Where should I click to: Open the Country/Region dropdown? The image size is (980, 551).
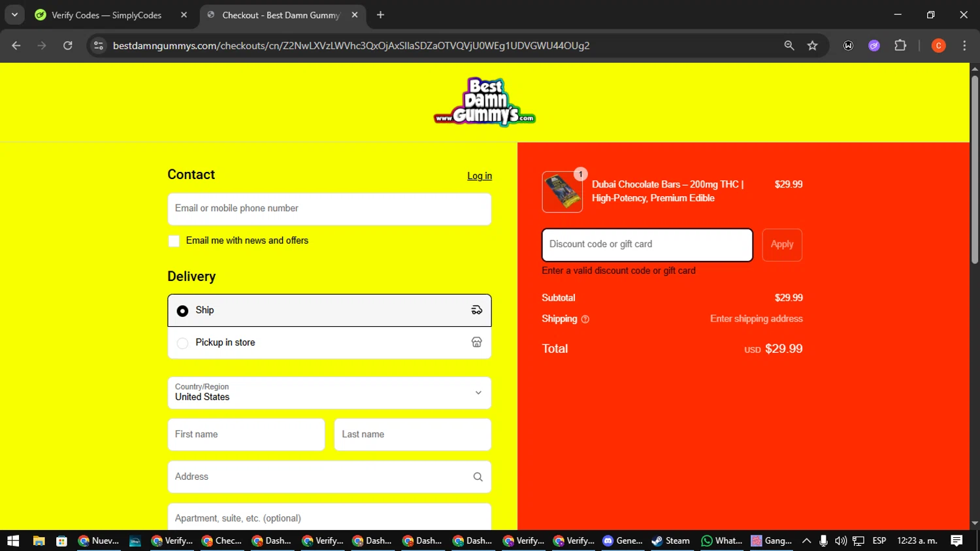click(329, 393)
